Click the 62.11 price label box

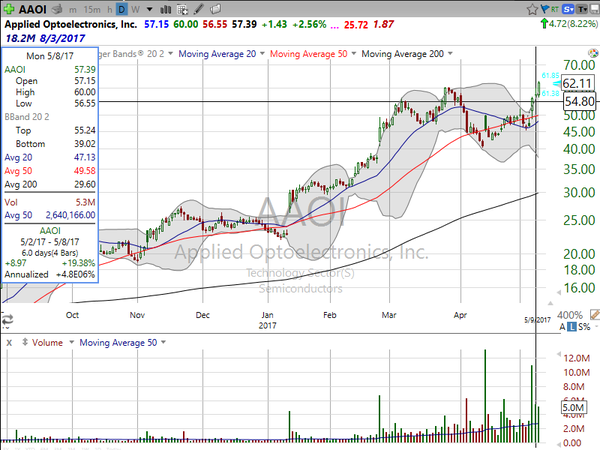(x=577, y=83)
